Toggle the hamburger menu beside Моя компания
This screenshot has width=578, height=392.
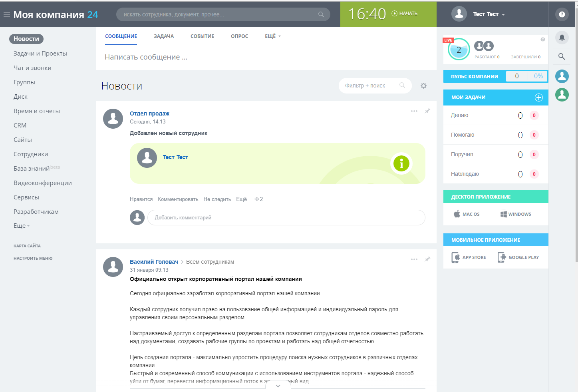pos(6,14)
